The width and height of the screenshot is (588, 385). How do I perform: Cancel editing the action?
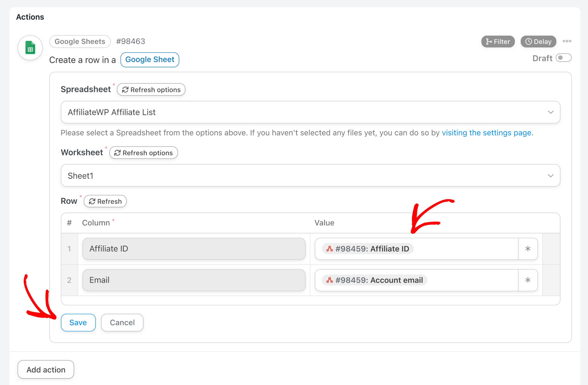point(122,323)
